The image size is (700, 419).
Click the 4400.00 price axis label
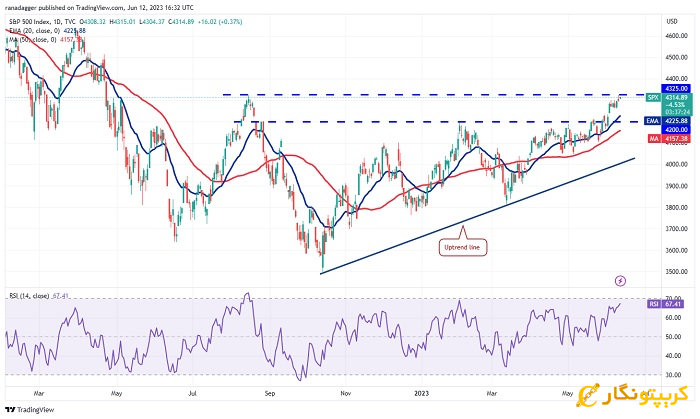pyautogui.click(x=677, y=79)
